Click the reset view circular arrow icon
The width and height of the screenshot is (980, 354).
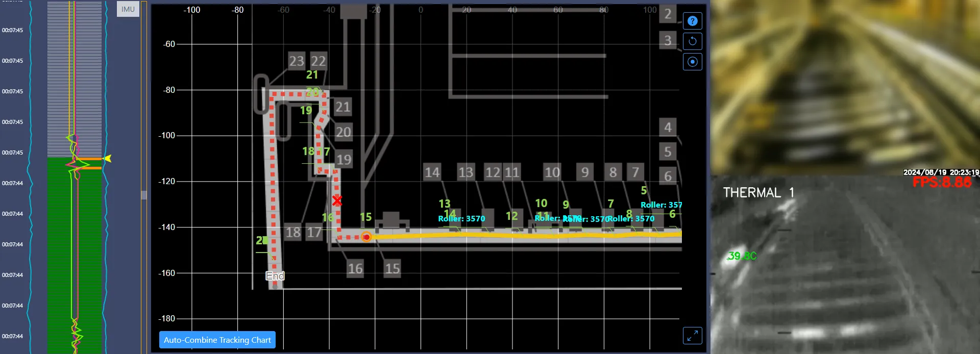click(692, 41)
